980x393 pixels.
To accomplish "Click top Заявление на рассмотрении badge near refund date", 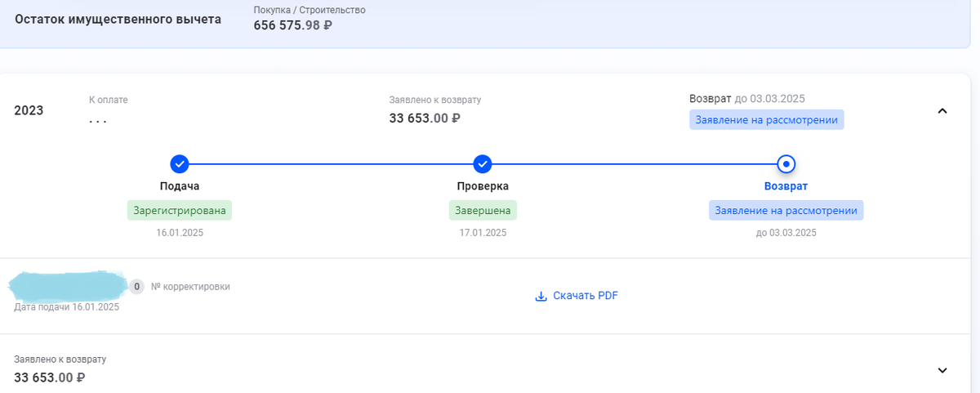I will (766, 120).
